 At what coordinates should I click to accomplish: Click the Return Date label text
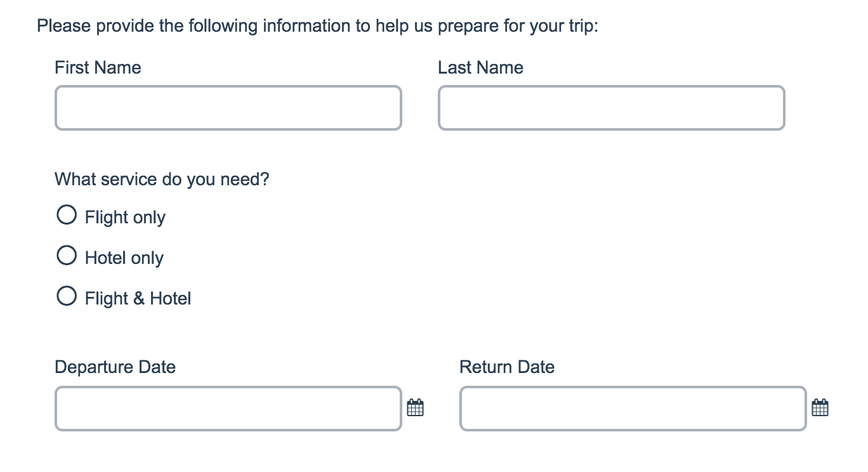coord(506,367)
